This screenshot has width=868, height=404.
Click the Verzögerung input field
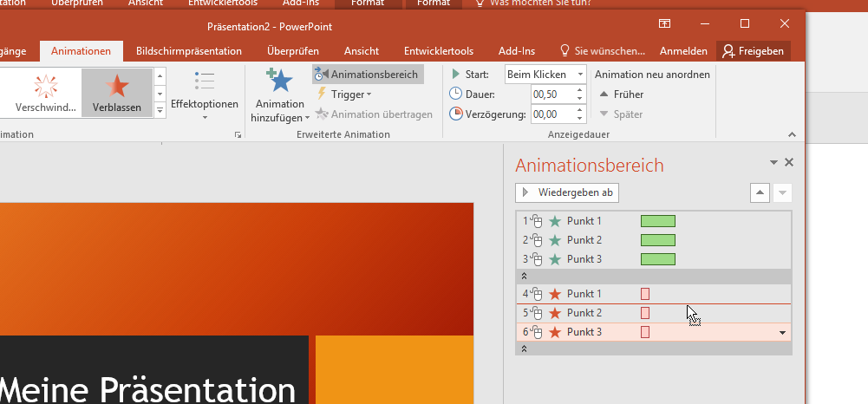tap(551, 114)
